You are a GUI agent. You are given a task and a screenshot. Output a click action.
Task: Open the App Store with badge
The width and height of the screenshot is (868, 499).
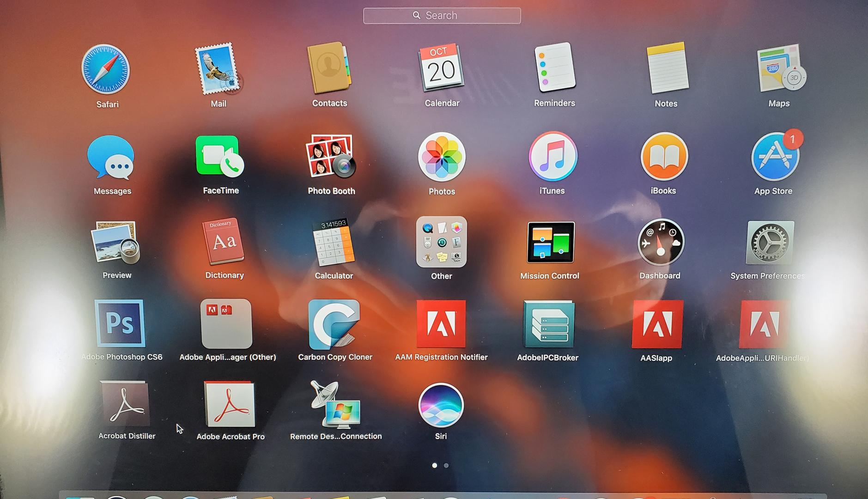776,156
